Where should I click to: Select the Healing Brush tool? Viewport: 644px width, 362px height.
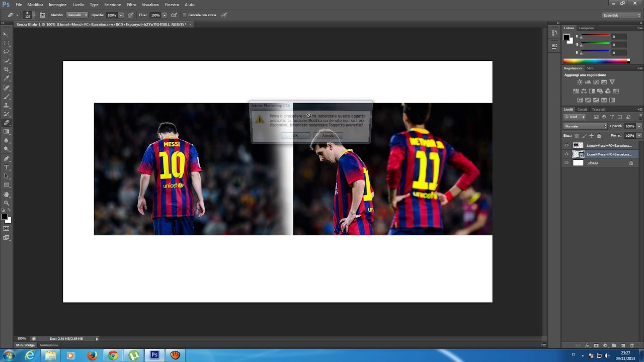[7, 88]
